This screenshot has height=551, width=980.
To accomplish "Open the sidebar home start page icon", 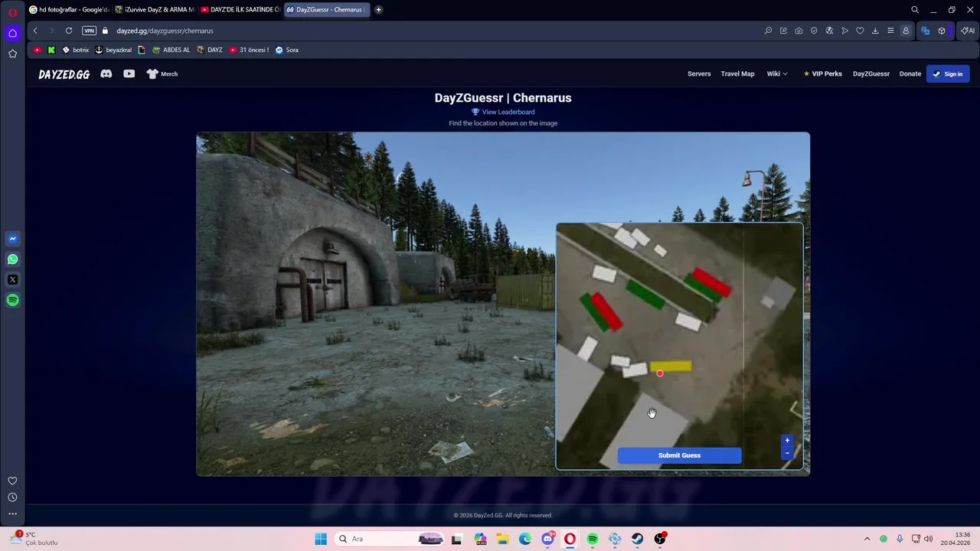I will pos(12,33).
